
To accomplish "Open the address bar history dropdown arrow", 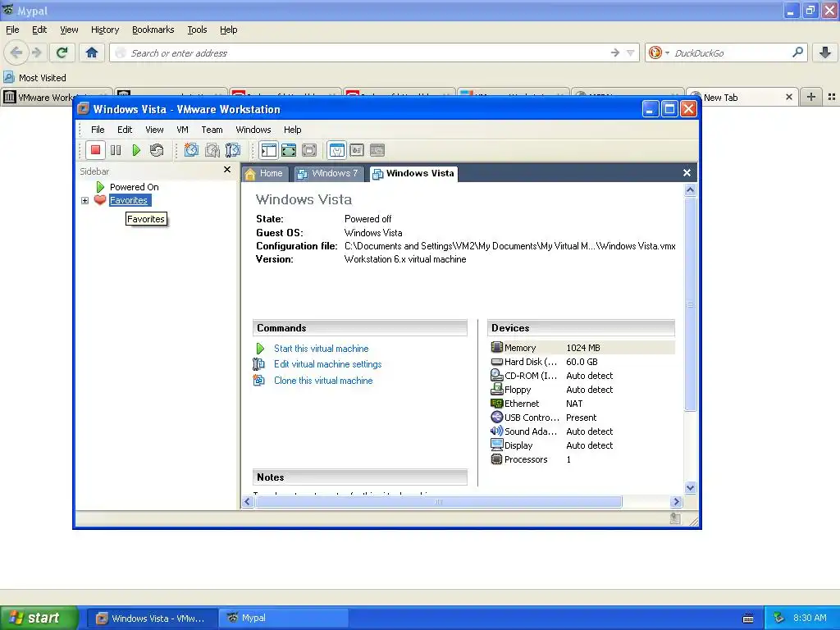I will coord(631,53).
